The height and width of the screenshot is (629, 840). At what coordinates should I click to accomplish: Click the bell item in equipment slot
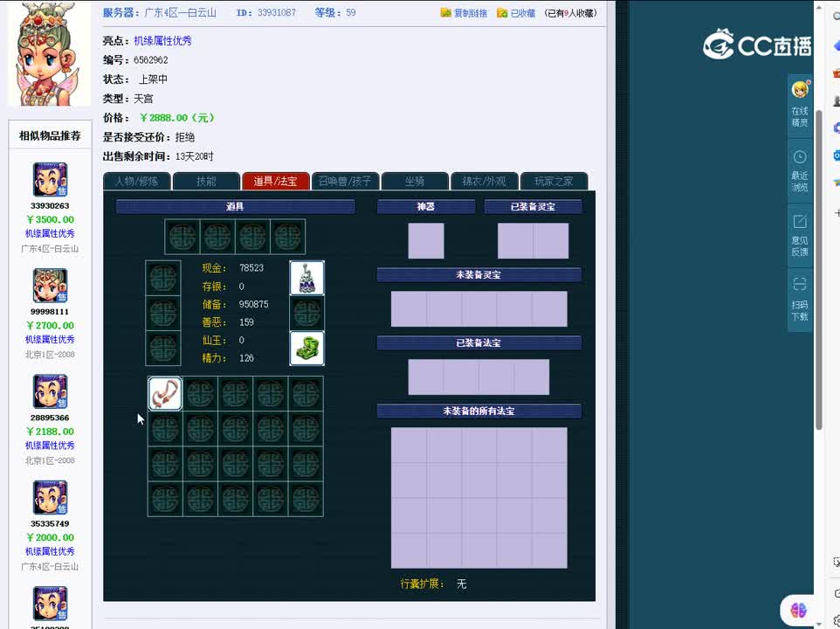[x=307, y=278]
